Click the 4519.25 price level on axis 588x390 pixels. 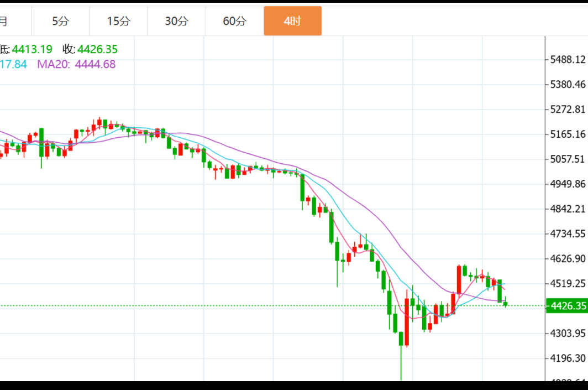[568, 284]
